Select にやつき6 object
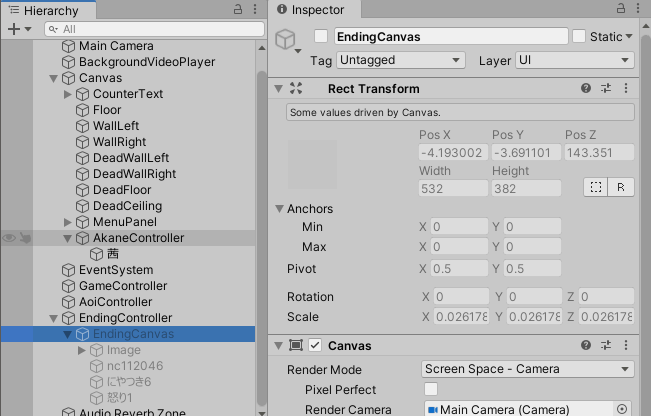651x416 pixels. tap(129, 382)
